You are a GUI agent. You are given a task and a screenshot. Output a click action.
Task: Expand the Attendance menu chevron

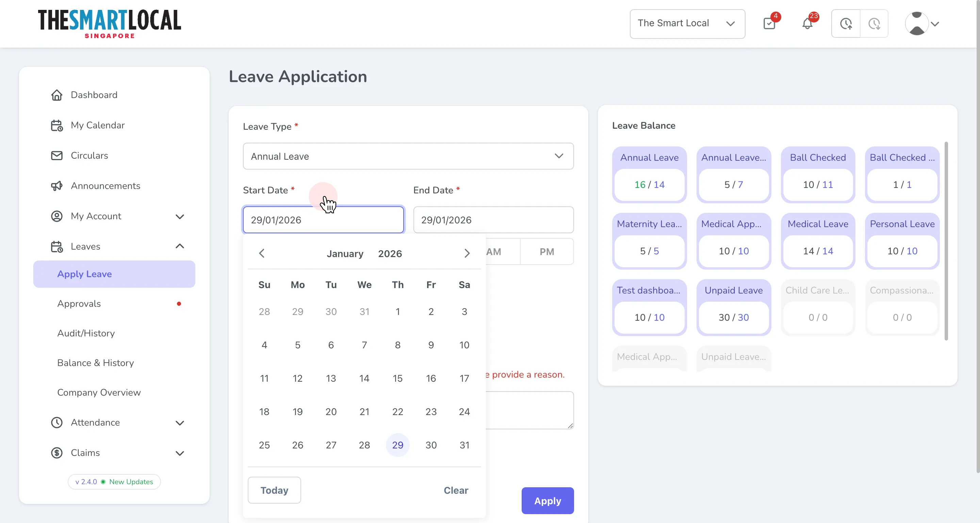(180, 423)
